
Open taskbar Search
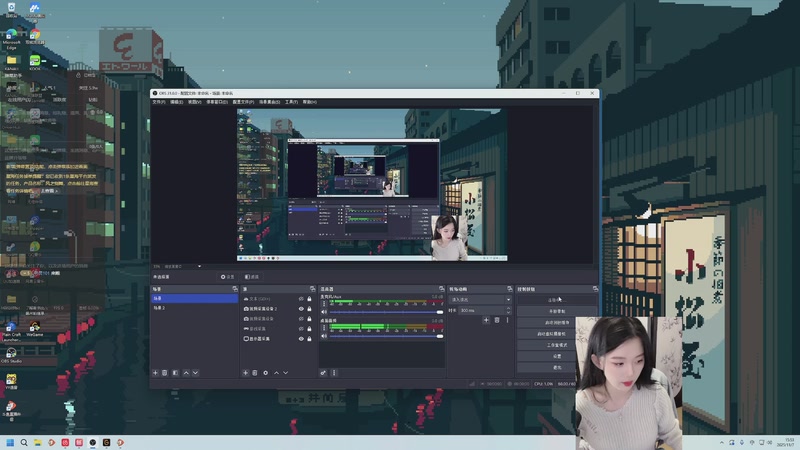tap(24, 443)
